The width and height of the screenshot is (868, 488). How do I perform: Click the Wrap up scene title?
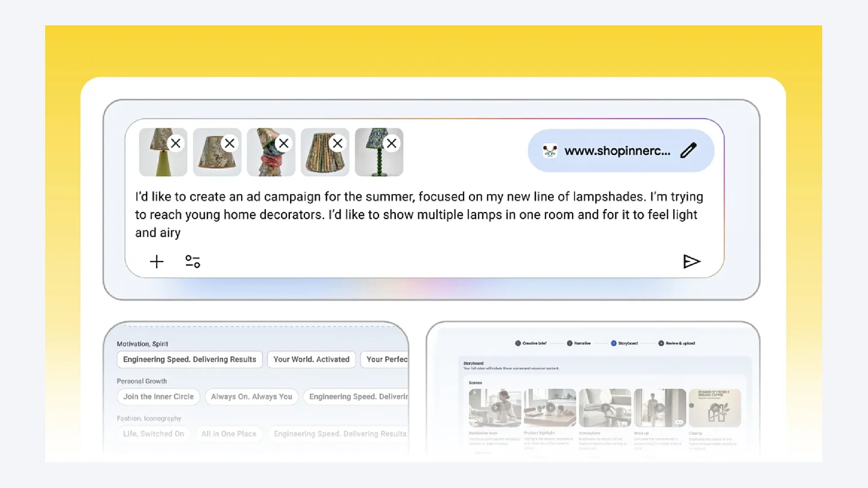pyautogui.click(x=641, y=433)
